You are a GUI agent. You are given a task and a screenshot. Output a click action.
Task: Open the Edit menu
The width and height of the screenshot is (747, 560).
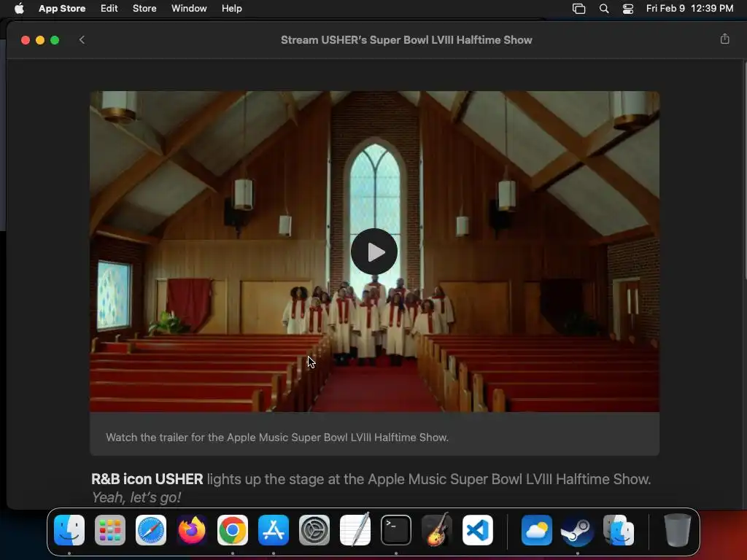(109, 8)
